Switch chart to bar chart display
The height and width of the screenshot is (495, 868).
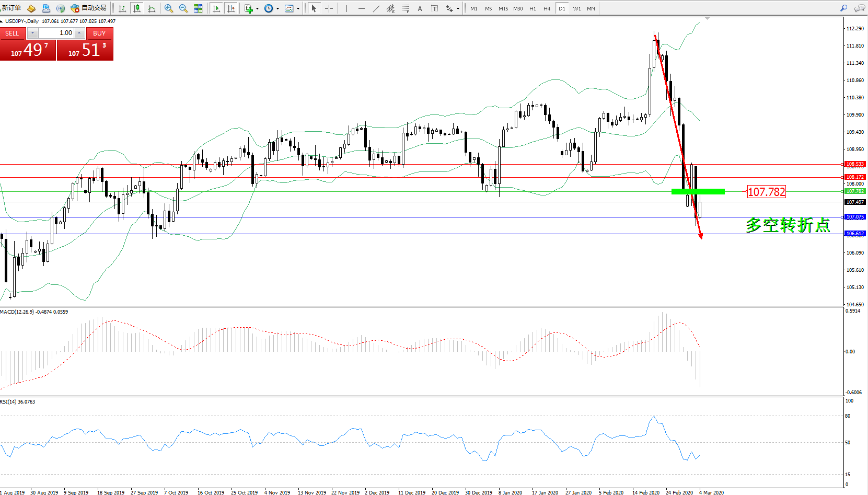(x=122, y=8)
